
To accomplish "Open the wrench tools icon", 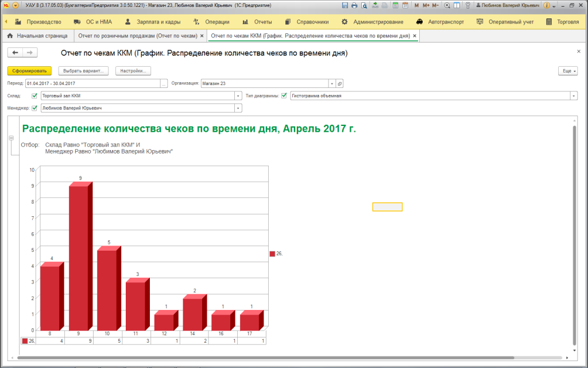I will point(467,6).
